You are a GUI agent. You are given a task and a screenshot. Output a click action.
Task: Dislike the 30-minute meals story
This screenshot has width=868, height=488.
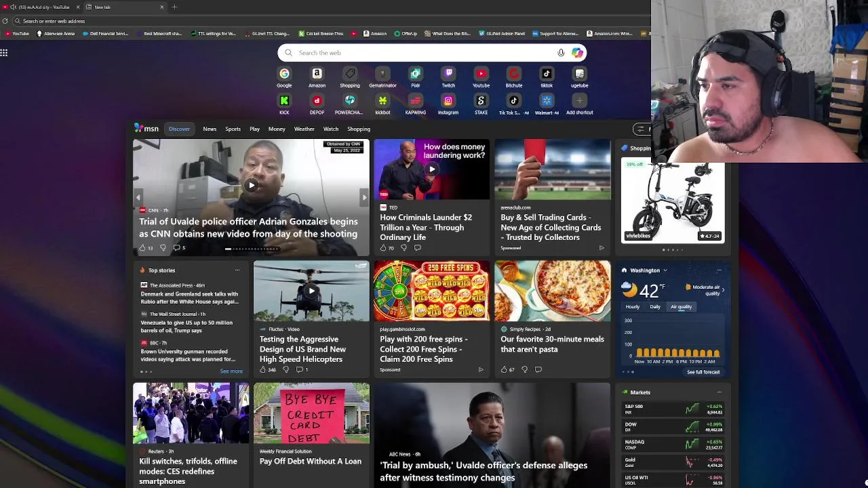524,369
